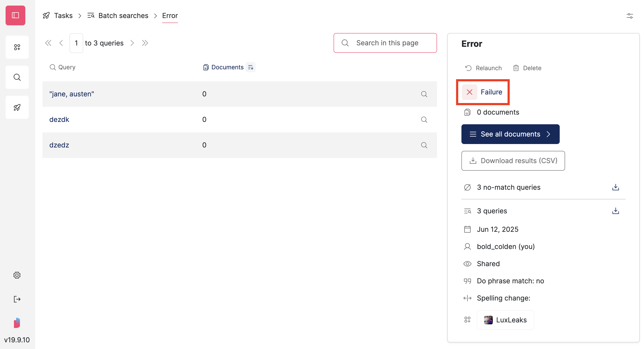Open the Projects icon in the sidebar
The height and width of the screenshot is (349, 644).
pos(17,47)
